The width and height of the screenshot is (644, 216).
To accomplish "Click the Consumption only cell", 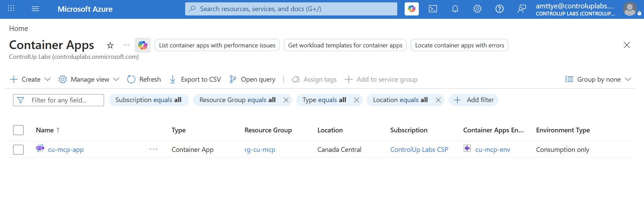I will click(x=563, y=149).
